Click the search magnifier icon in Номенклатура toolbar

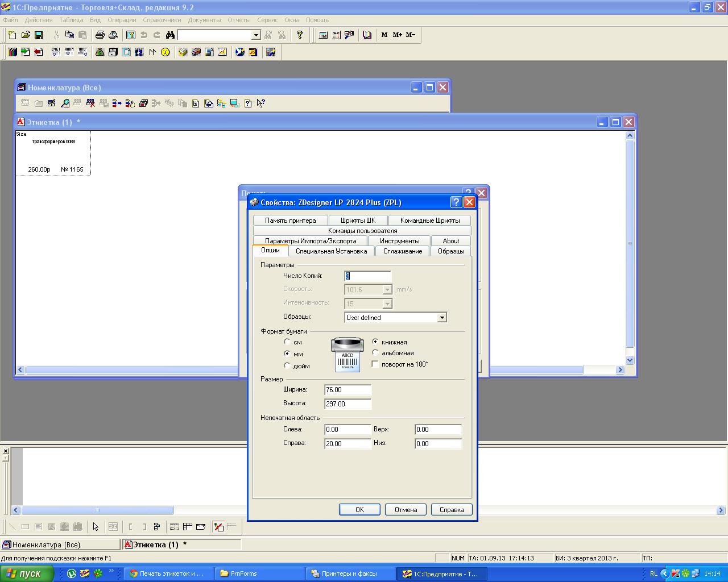pyautogui.click(x=65, y=103)
